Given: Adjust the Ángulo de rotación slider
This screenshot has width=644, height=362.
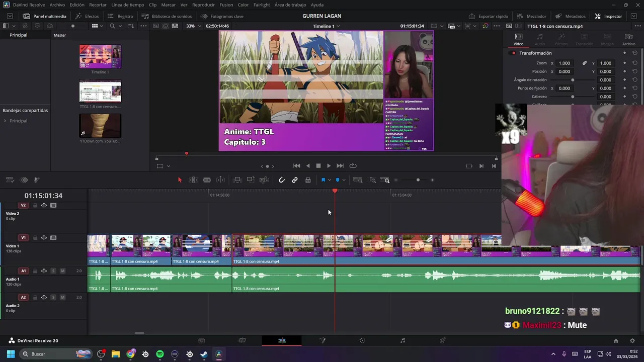Looking at the screenshot, I should 573,80.
